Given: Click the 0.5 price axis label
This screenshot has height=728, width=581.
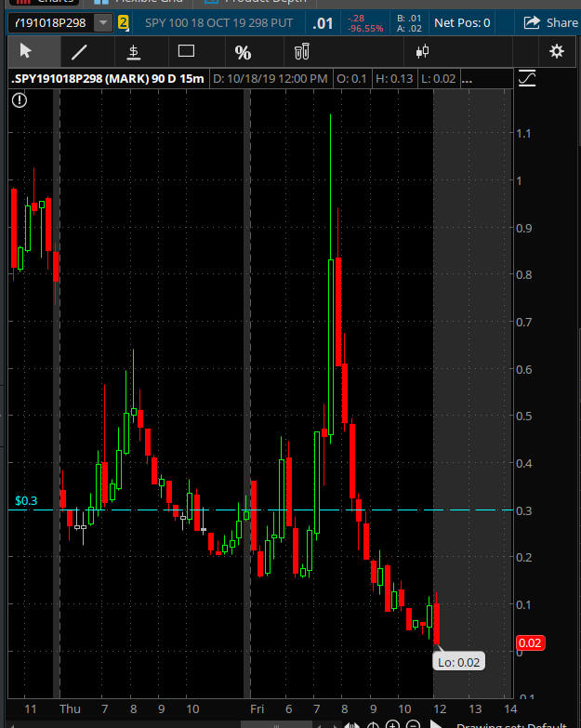Looking at the screenshot, I should [524, 416].
